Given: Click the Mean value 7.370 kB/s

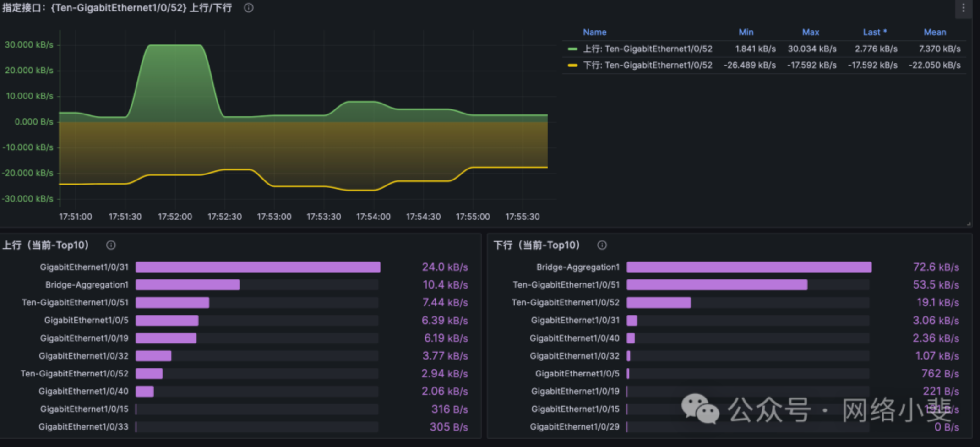Looking at the screenshot, I should [x=940, y=49].
